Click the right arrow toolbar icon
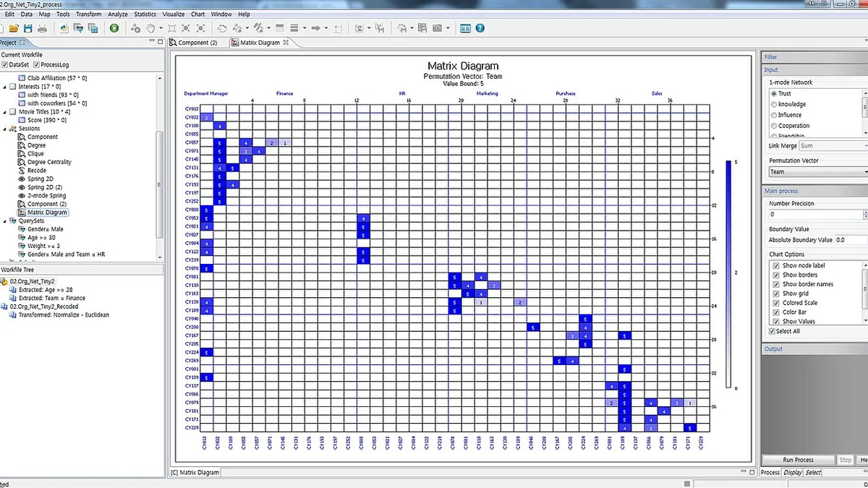 (x=316, y=28)
